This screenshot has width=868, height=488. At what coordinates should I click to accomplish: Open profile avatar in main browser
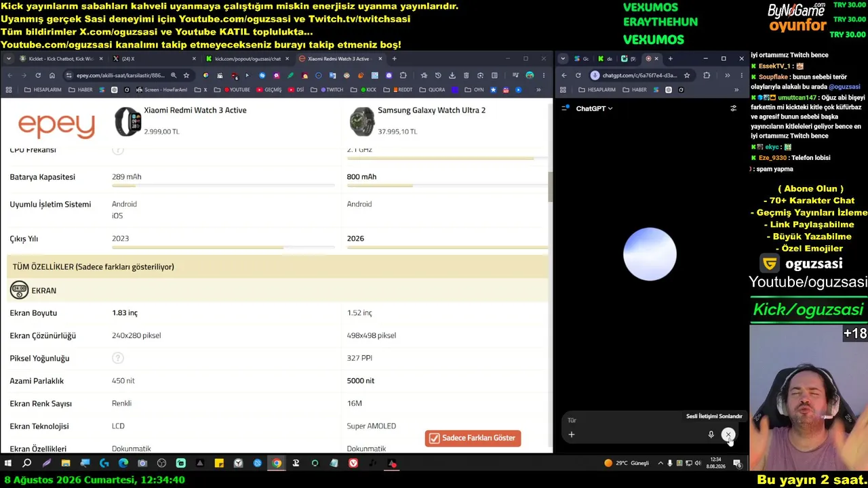[530, 75]
